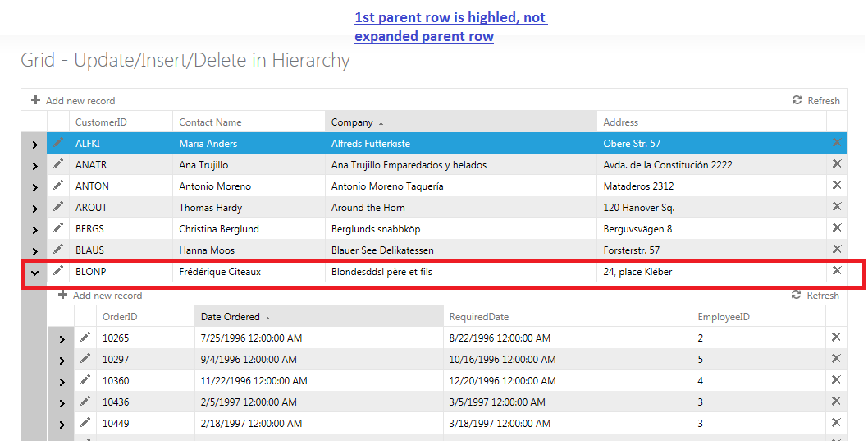Edit order 10436
This screenshot has width=868, height=441.
(85, 401)
